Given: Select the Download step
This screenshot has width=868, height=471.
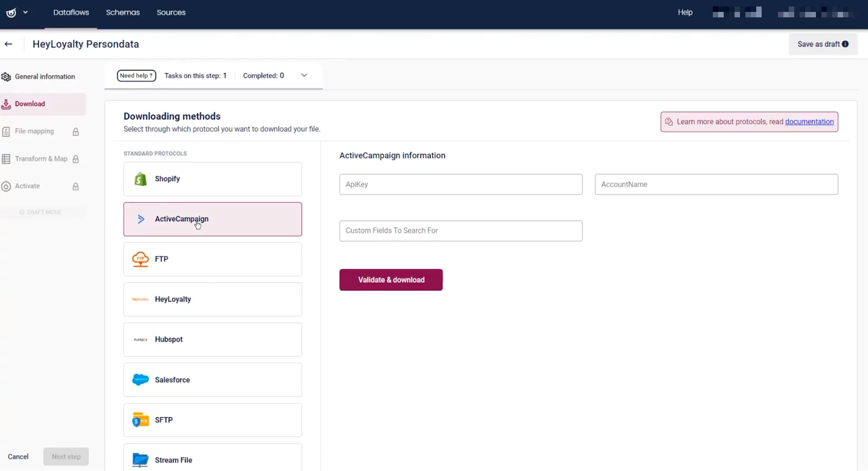Looking at the screenshot, I should [x=43, y=104].
